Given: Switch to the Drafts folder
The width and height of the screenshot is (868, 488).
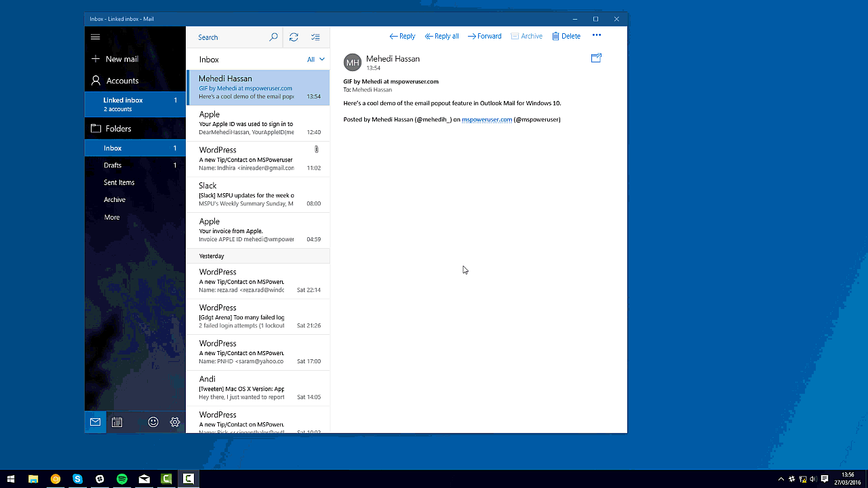Looking at the screenshot, I should [x=113, y=165].
